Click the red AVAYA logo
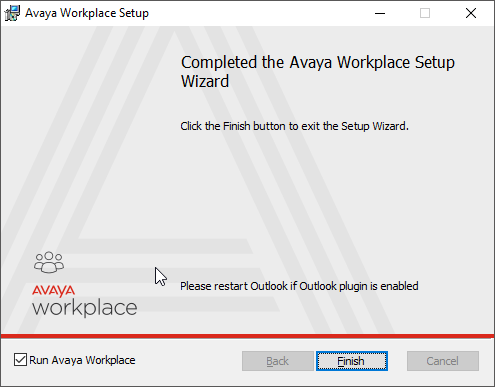 (53, 291)
